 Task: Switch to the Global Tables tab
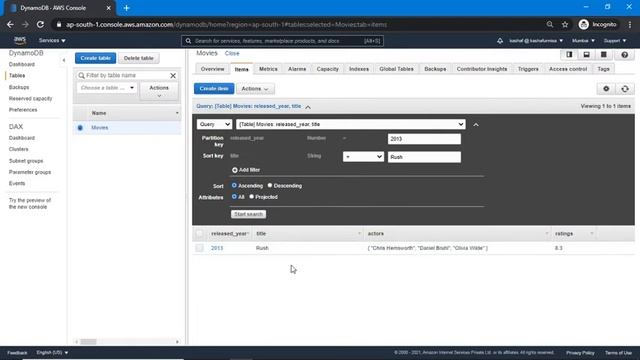(396, 69)
